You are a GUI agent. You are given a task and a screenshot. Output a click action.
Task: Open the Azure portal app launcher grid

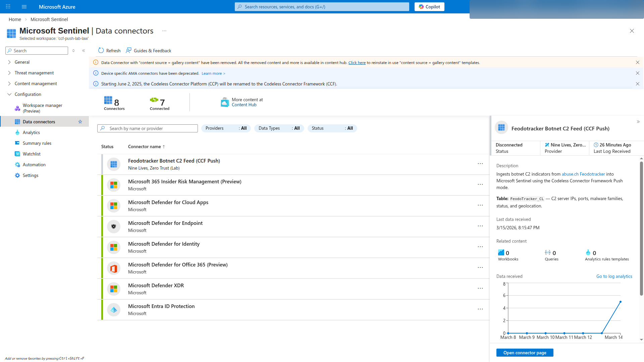point(7,7)
